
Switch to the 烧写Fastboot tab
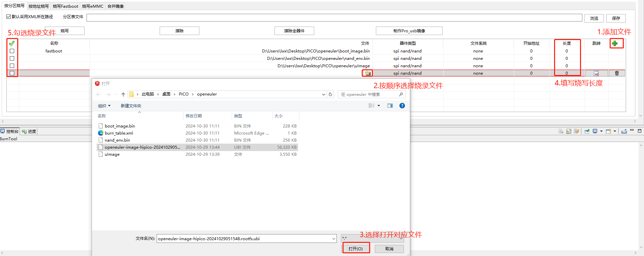pos(65,6)
